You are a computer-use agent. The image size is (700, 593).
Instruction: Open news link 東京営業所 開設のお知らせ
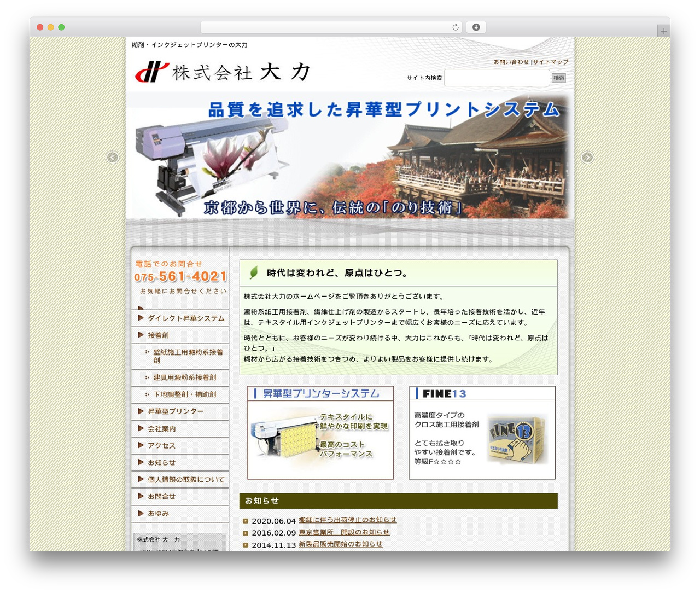pyautogui.click(x=344, y=532)
